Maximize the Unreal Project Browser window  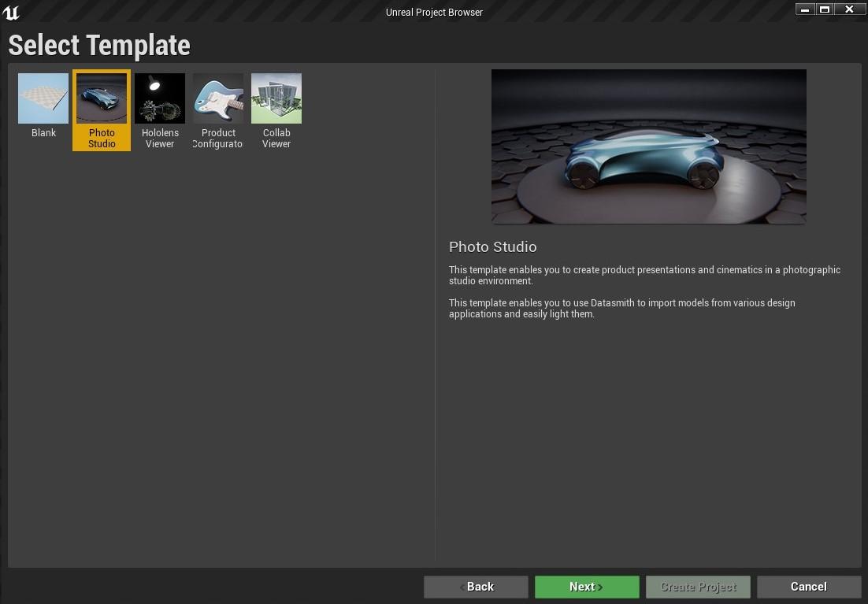pyautogui.click(x=824, y=9)
